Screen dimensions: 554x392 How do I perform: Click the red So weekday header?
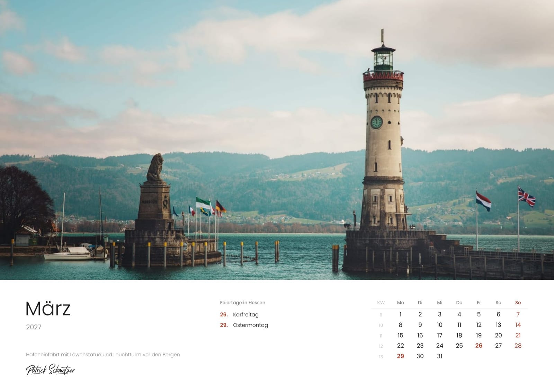point(518,303)
